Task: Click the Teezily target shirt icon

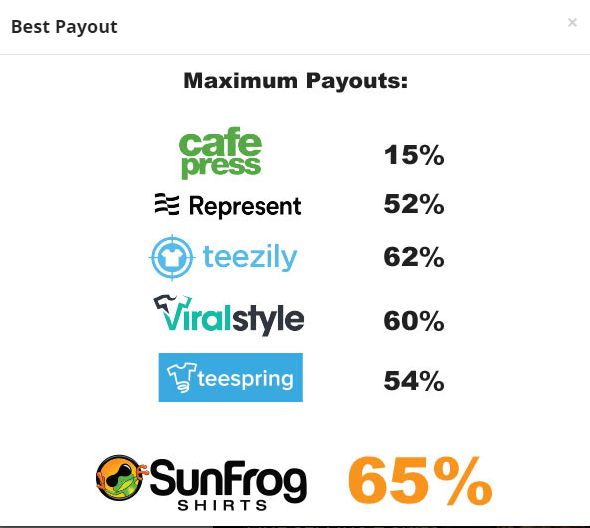Action: click(172, 257)
